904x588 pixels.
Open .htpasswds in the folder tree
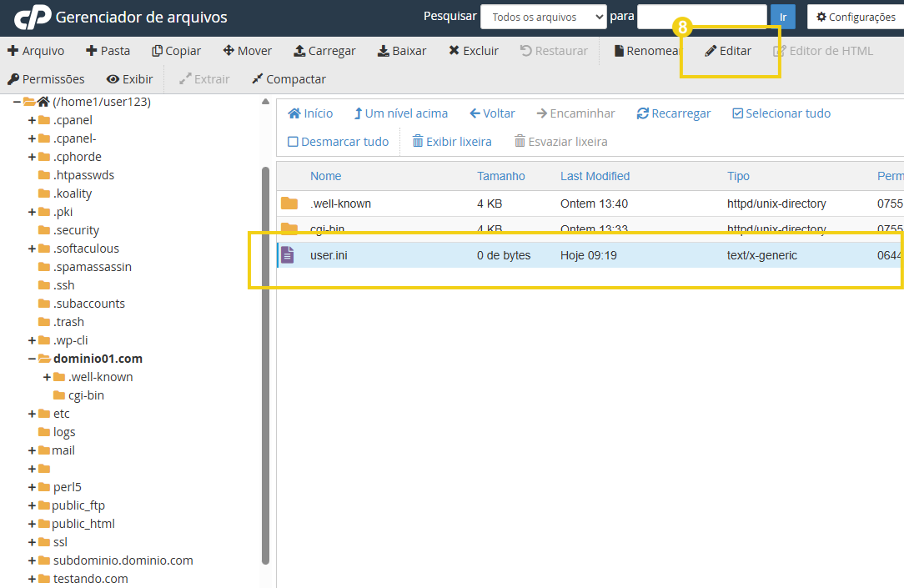point(83,175)
